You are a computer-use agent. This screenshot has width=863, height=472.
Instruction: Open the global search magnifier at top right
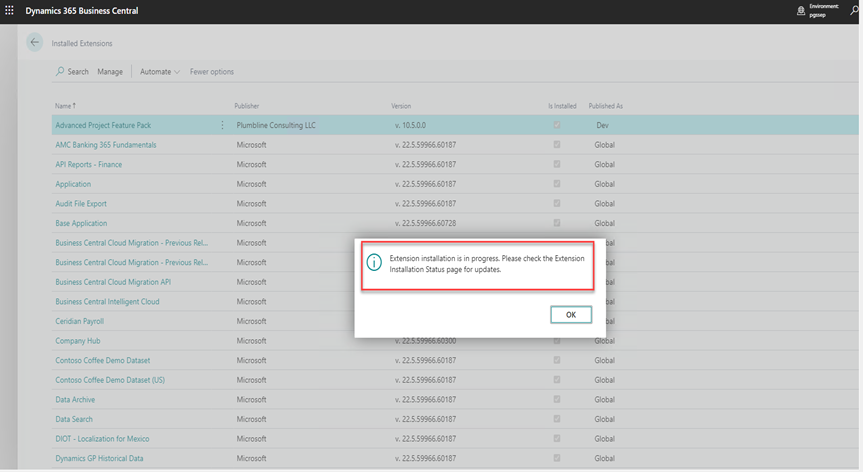coord(854,10)
